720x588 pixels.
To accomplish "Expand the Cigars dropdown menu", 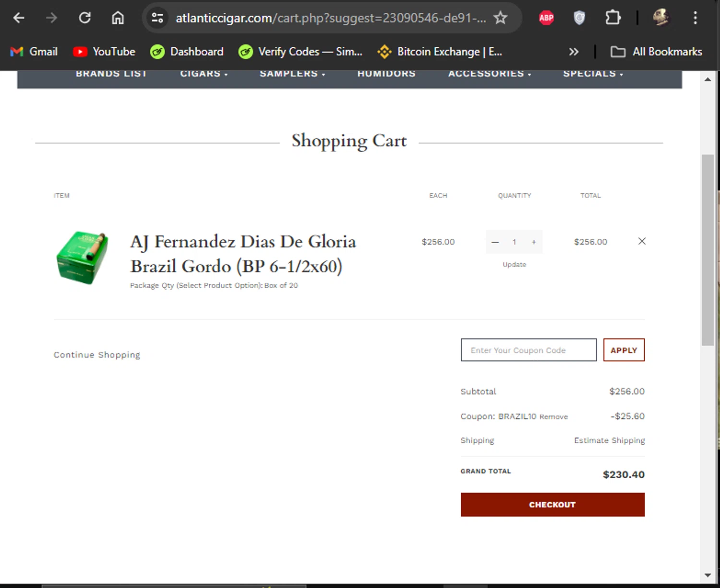I will click(204, 73).
